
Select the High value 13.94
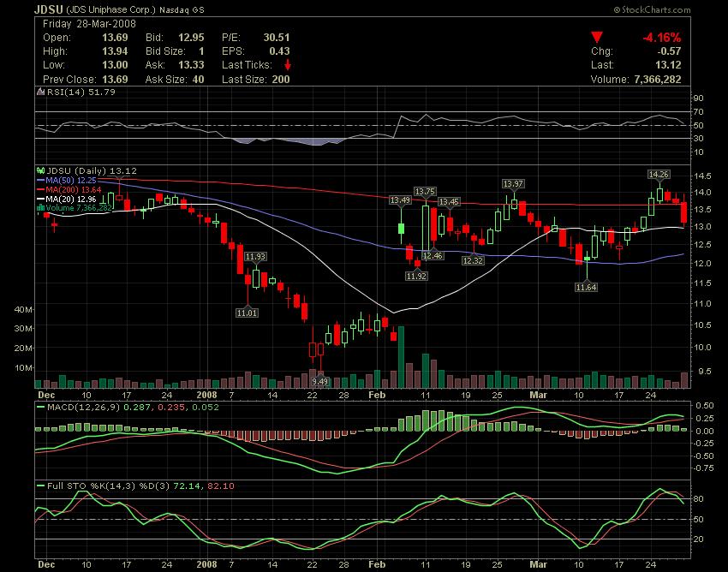point(115,51)
